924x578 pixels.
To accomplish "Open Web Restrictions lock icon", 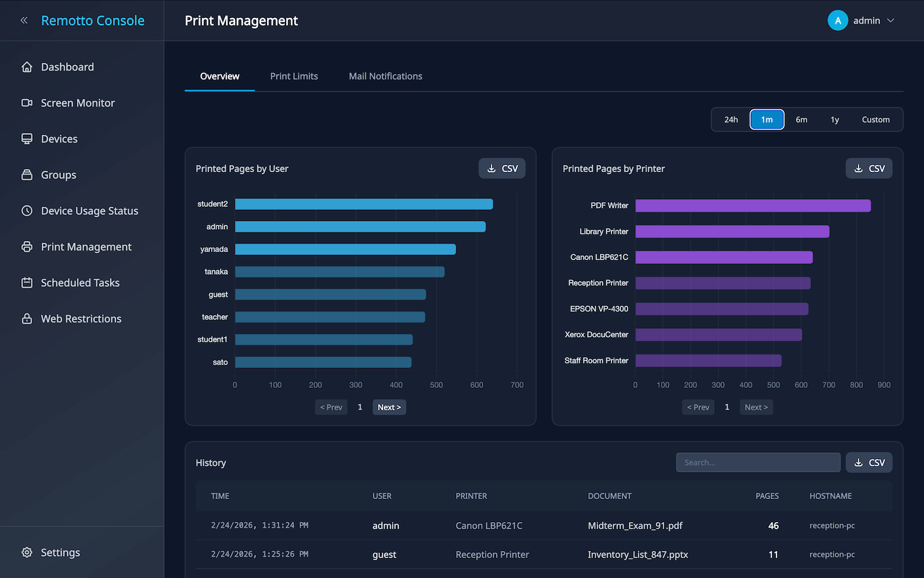I will (27, 319).
